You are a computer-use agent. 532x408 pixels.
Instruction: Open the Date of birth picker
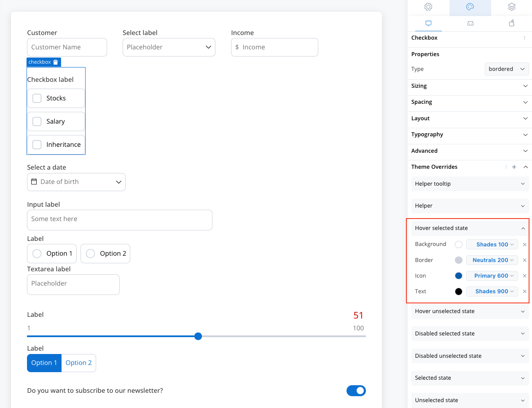76,182
